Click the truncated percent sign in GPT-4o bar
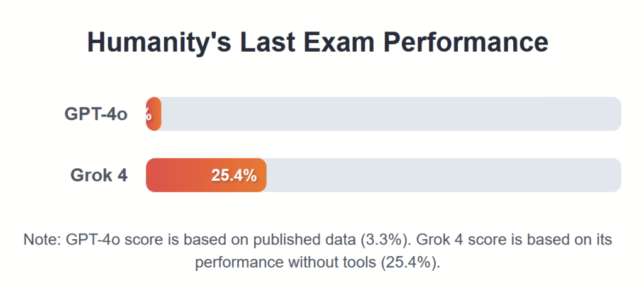Viewport: 644px width, 289px height. click(x=149, y=115)
